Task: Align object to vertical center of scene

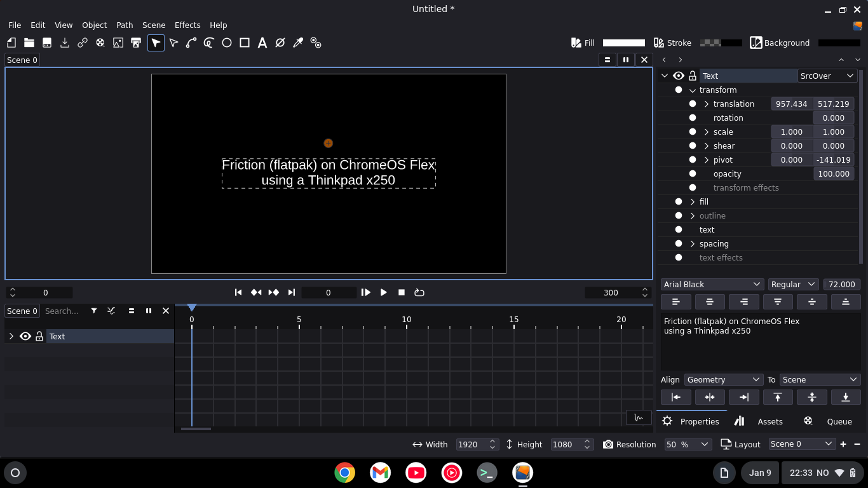Action: point(812,397)
